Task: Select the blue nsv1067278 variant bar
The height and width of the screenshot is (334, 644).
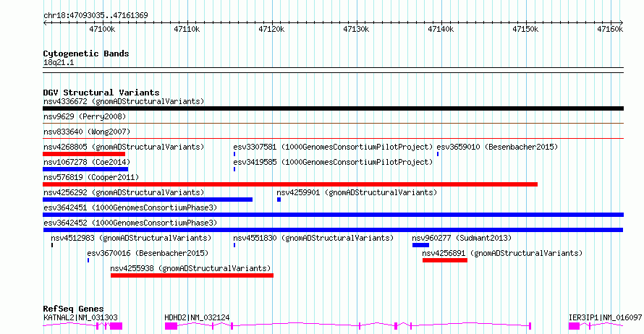Action: coord(85,169)
